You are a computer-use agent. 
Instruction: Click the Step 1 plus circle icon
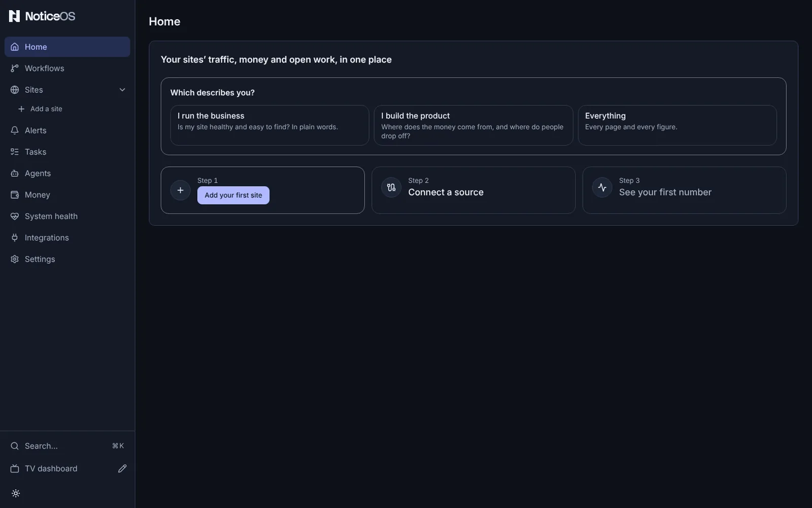click(x=180, y=190)
